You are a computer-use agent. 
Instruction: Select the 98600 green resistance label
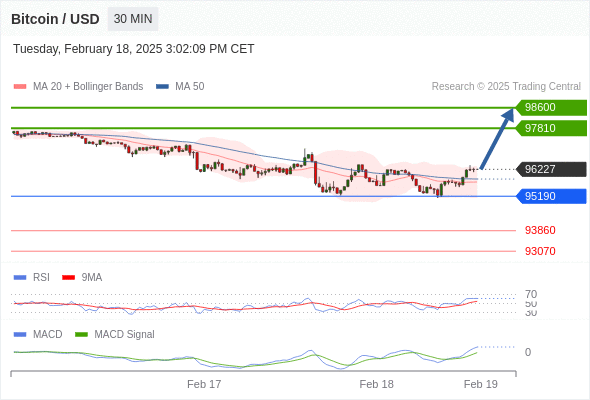click(551, 108)
